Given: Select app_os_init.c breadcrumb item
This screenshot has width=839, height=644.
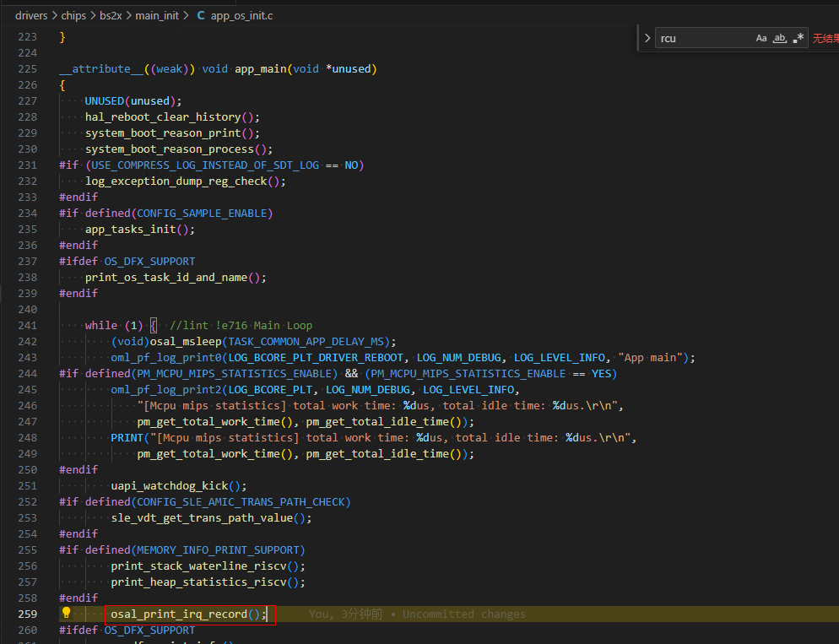Looking at the screenshot, I should coord(241,15).
